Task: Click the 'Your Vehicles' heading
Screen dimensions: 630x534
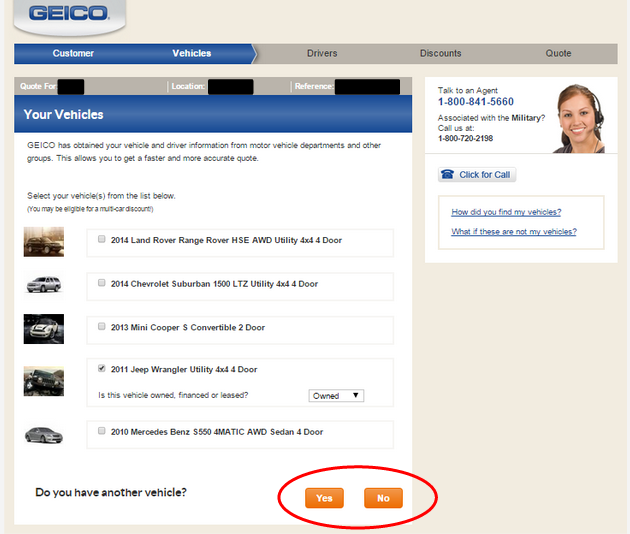Action: coord(63,115)
